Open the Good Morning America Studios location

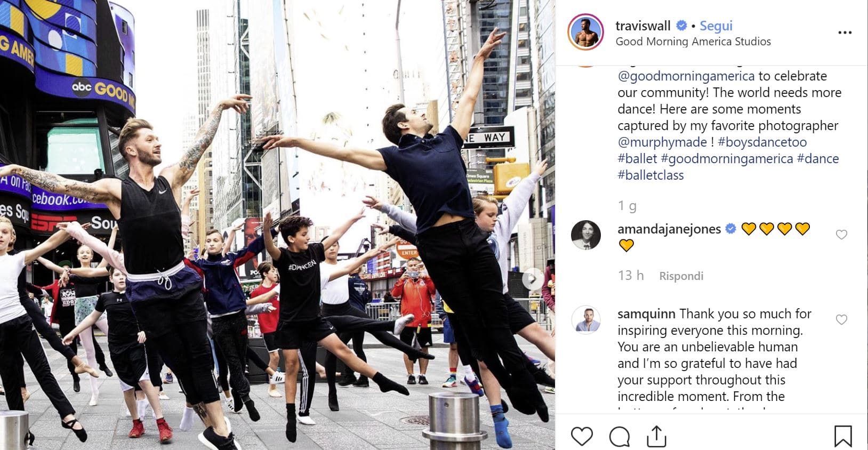(693, 42)
